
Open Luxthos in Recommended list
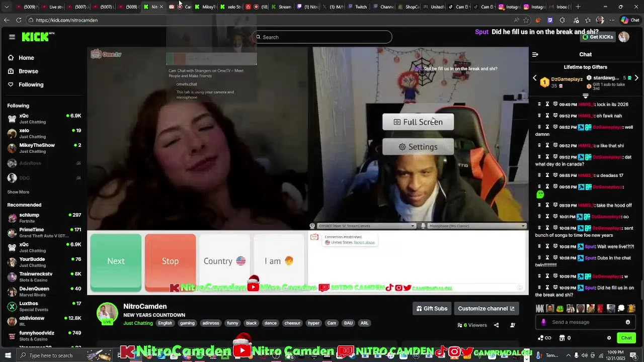[44, 306]
